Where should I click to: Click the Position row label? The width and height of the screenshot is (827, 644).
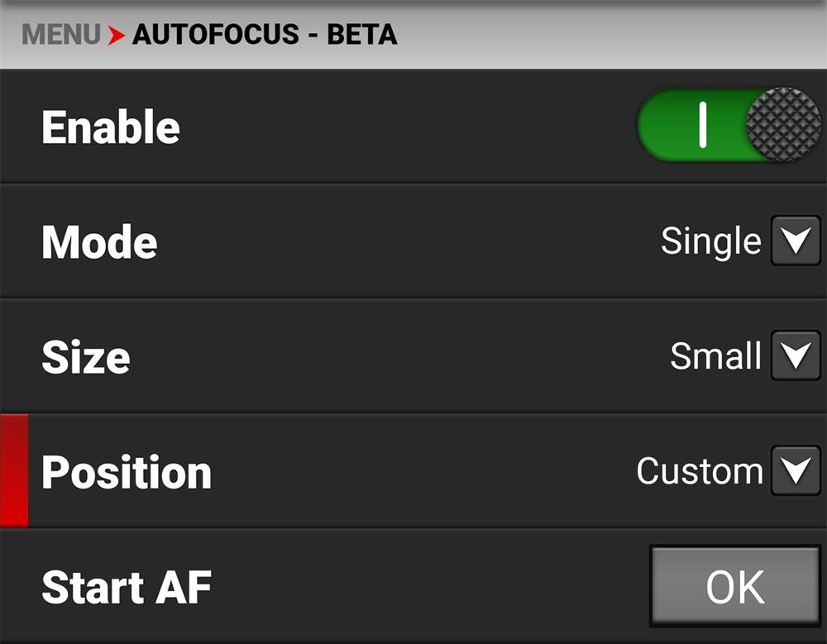pos(127,472)
